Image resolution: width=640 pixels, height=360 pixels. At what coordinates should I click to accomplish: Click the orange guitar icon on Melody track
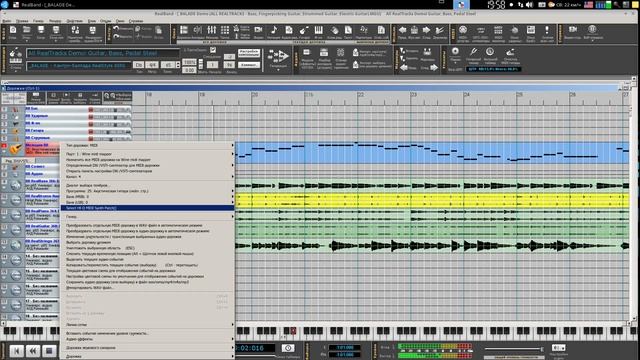click(x=16, y=149)
